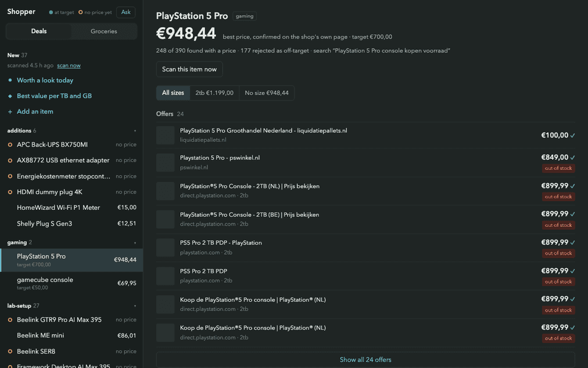Open 2TB (NL) Prijs bekijken offer

tap(365, 191)
